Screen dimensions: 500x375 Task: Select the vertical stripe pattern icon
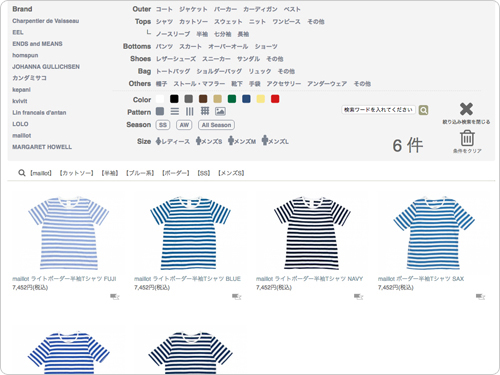190,111
